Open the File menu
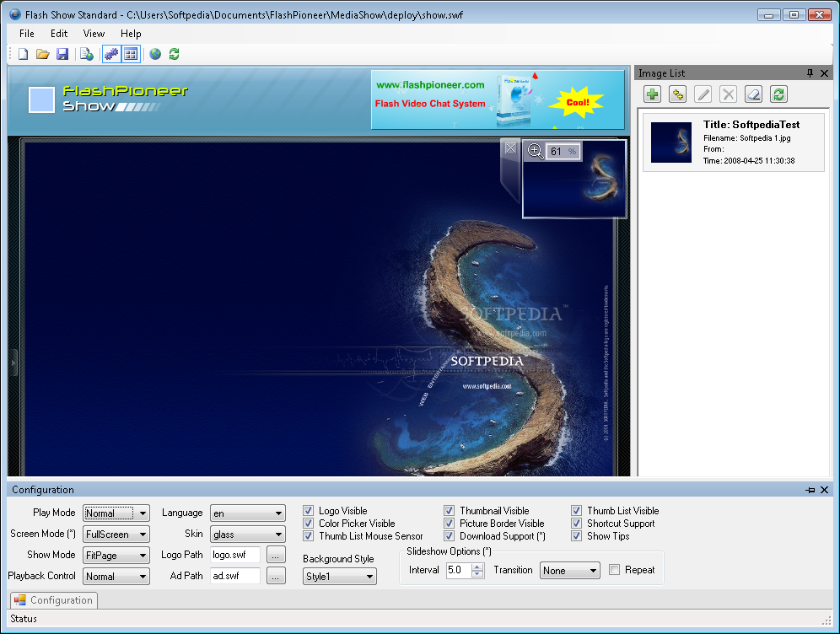This screenshot has width=840, height=634. pos(27,34)
